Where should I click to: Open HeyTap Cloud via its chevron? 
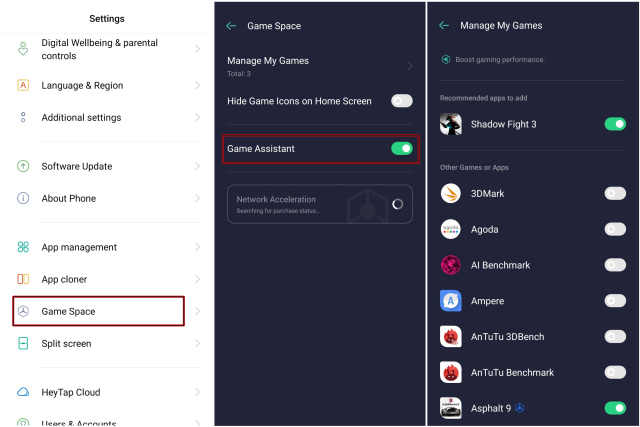click(198, 392)
